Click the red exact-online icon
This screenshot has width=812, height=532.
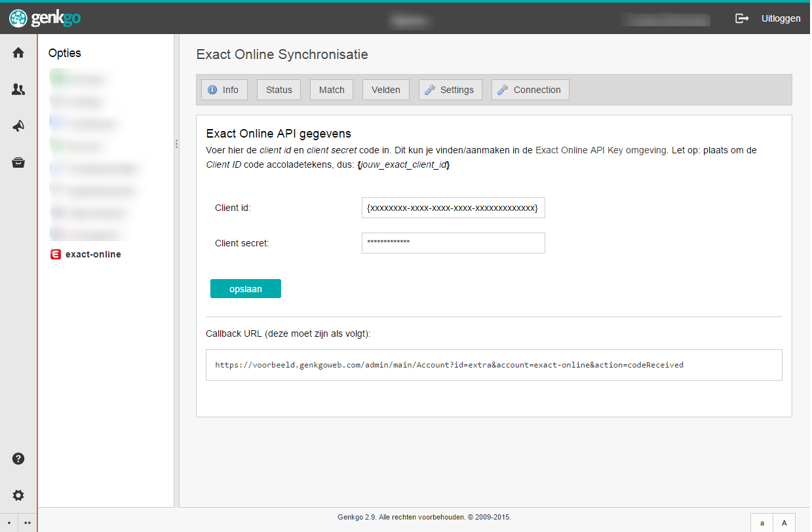pos(56,254)
